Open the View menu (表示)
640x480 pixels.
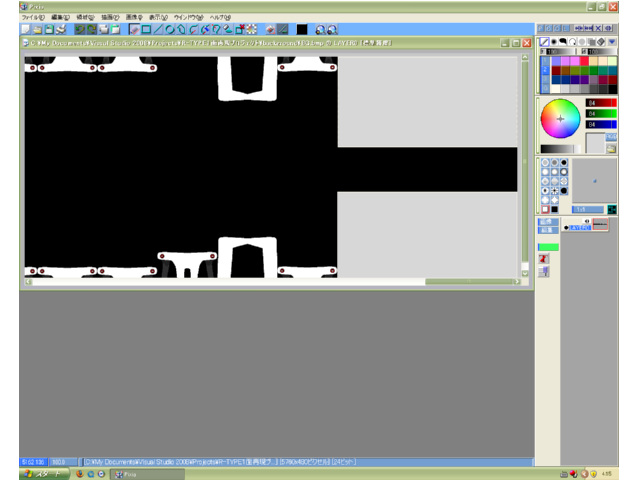point(158,18)
